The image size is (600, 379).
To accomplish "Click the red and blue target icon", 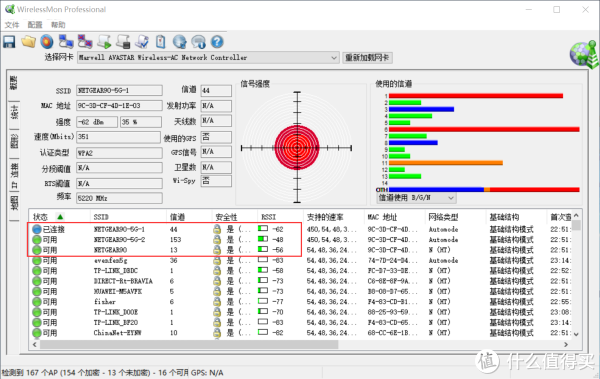I will click(x=47, y=42).
